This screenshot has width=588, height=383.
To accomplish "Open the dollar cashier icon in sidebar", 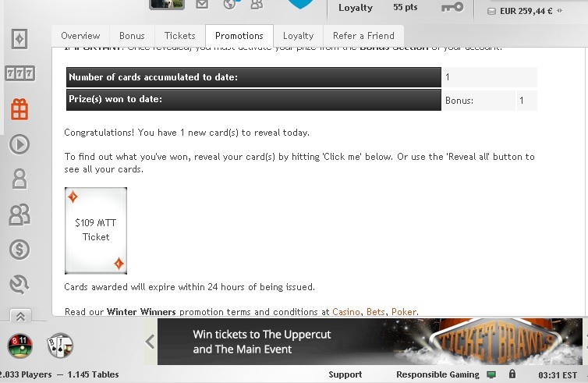I will pos(19,250).
